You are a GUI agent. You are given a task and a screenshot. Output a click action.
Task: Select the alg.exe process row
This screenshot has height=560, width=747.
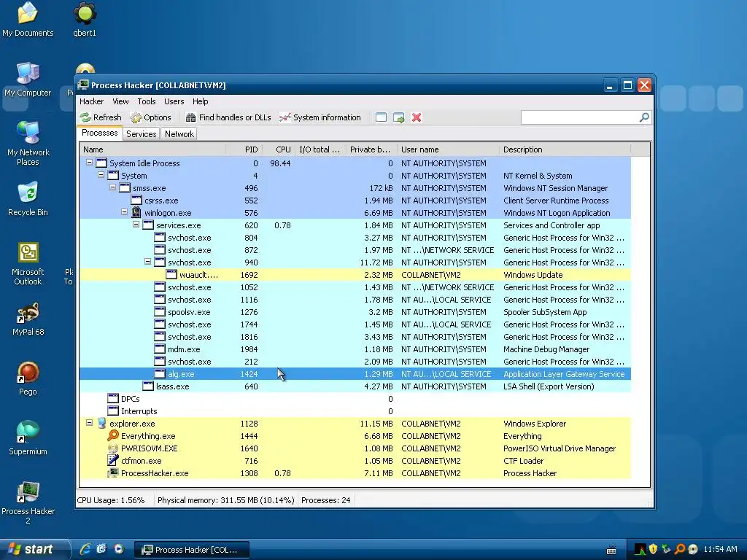pos(355,374)
